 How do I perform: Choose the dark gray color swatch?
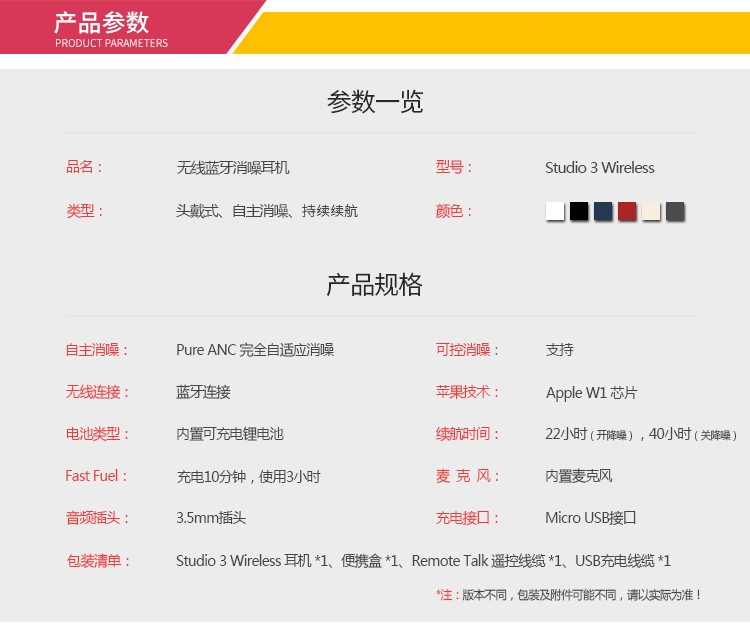tap(675, 211)
